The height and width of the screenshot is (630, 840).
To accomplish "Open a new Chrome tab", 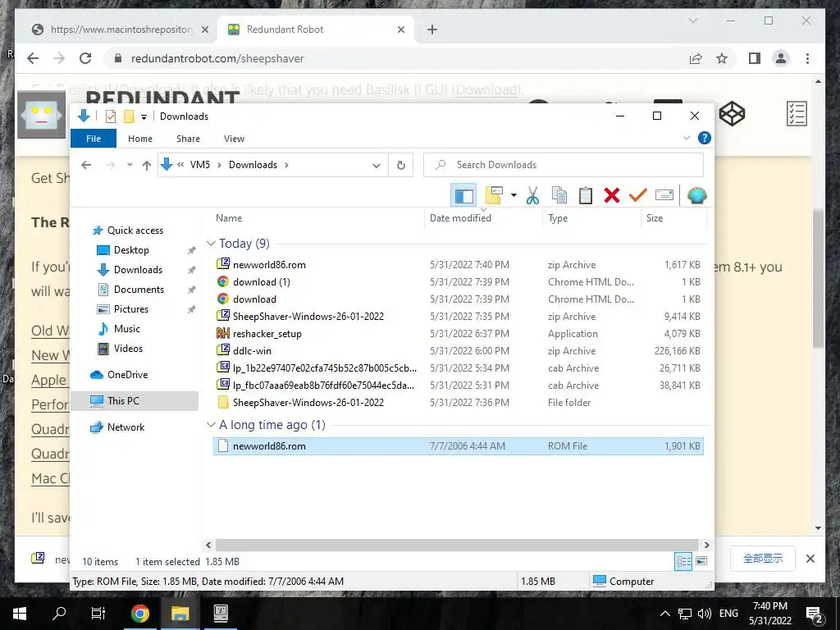I will pyautogui.click(x=432, y=30).
